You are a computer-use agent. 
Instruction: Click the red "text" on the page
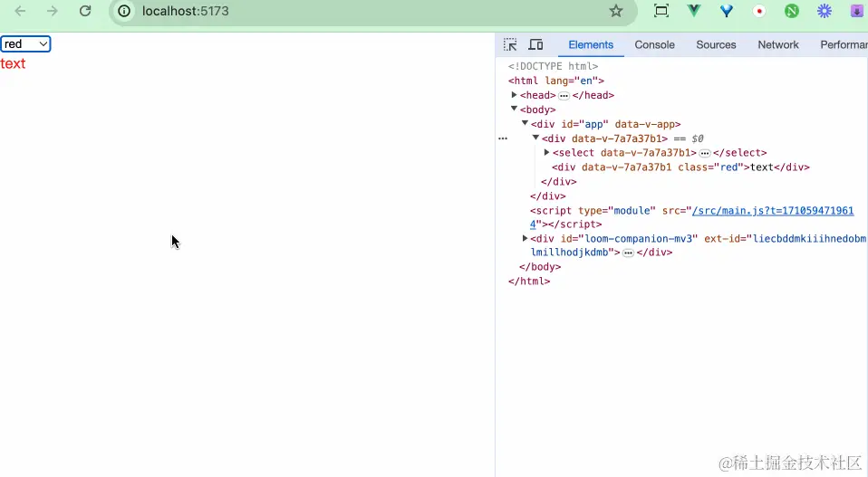(13, 63)
